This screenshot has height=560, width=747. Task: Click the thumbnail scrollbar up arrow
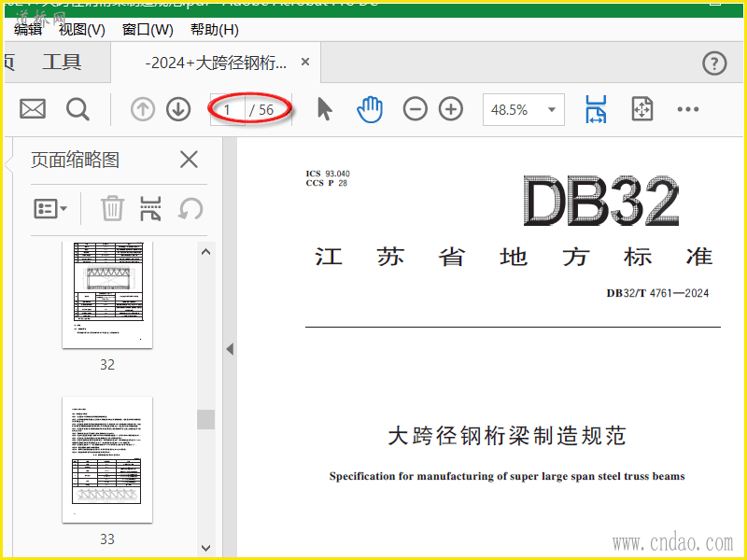coord(205,252)
